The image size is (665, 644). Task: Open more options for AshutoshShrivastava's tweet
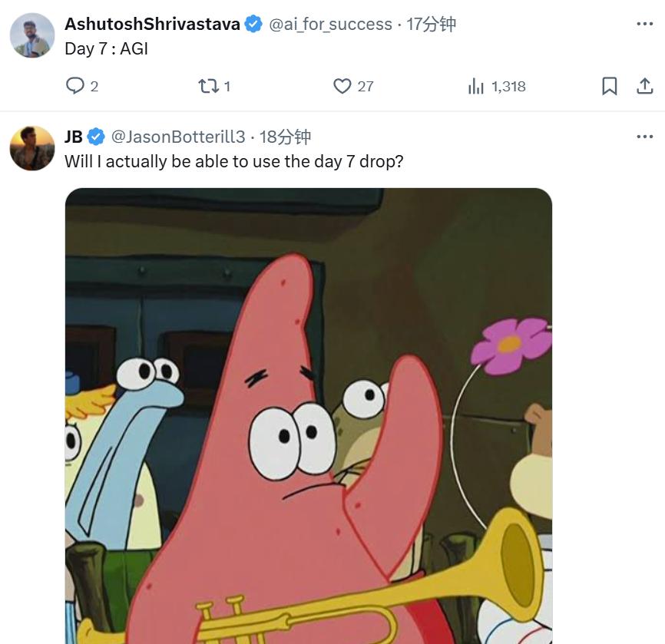[x=644, y=24]
